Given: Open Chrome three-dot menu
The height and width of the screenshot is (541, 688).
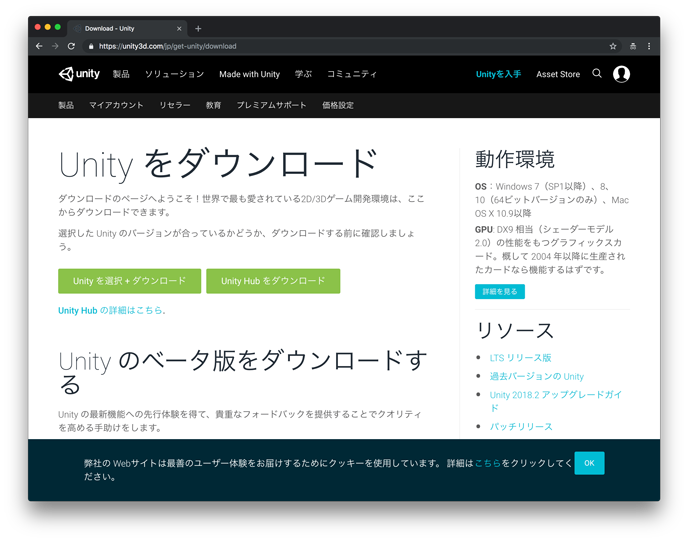Looking at the screenshot, I should pos(649,46).
